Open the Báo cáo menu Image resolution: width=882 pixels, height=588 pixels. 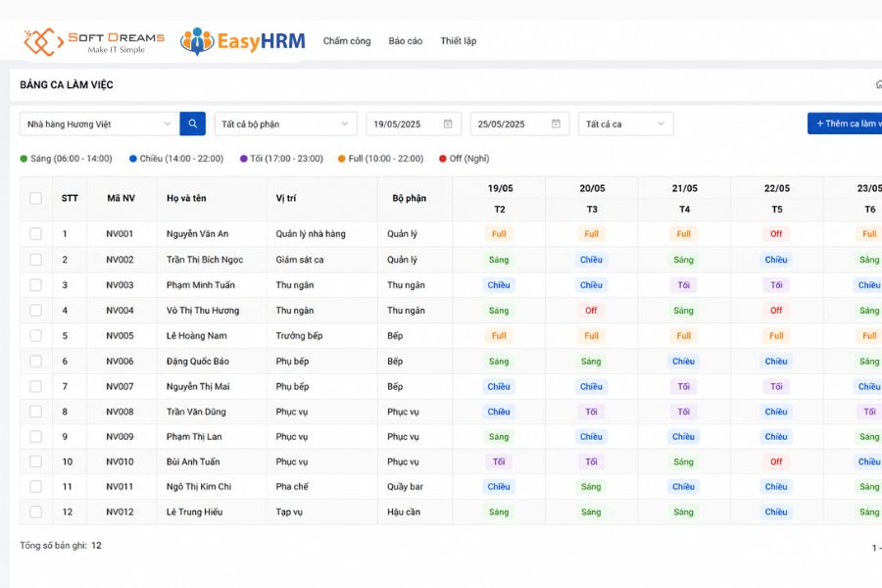[405, 41]
